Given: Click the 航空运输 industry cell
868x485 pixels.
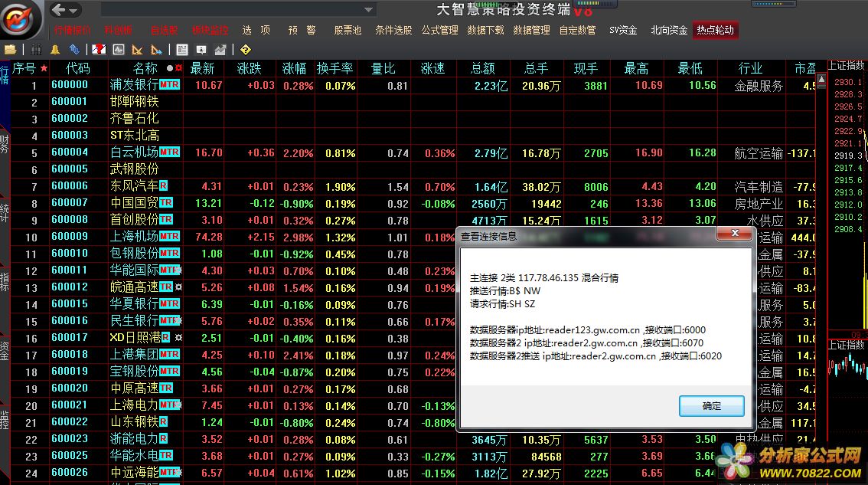Looking at the screenshot, I should [x=759, y=153].
